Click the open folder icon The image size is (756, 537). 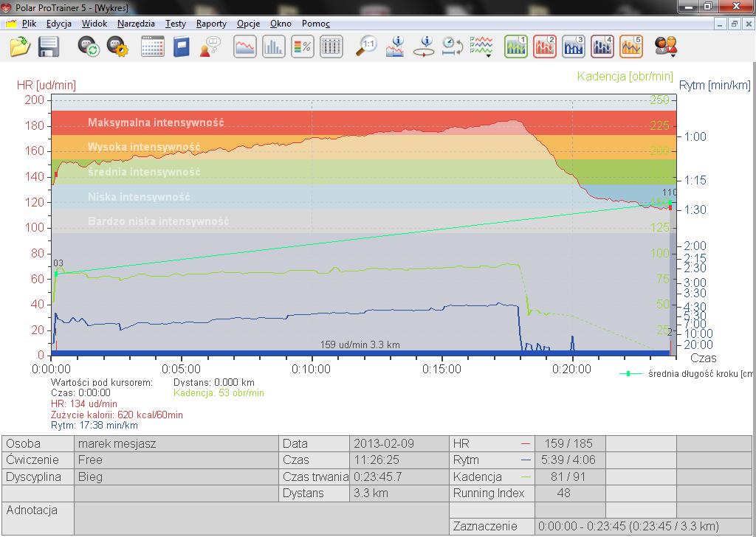(x=20, y=46)
